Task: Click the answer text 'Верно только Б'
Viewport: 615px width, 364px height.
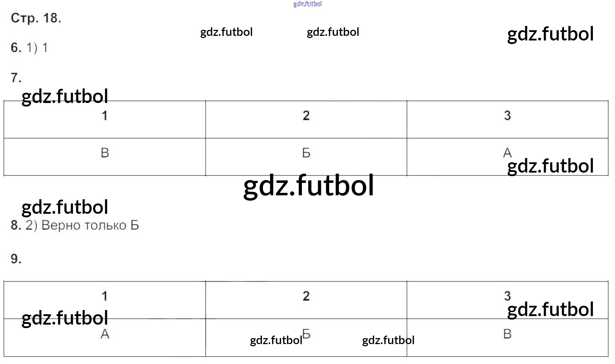Action: pos(90,226)
